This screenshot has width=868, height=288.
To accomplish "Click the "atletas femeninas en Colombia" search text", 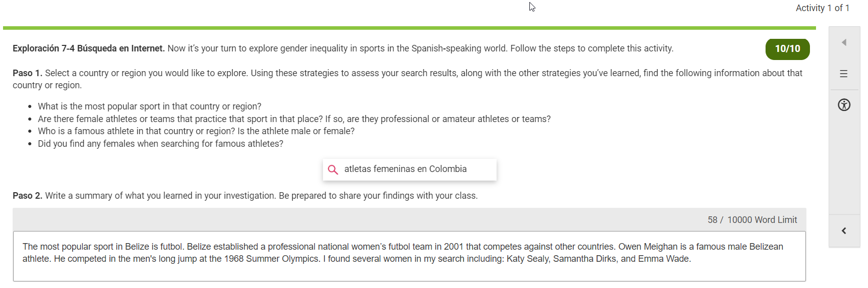I will (405, 169).
